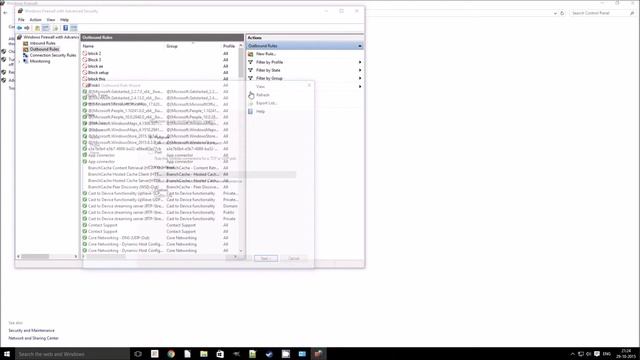
Task: Click the New Rule icon in Actions pane
Action: click(x=251, y=54)
